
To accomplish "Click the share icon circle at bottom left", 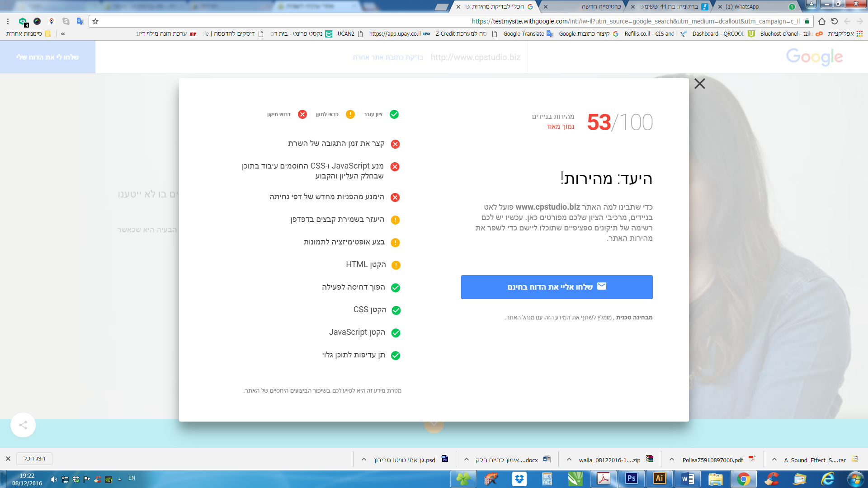I will click(23, 425).
